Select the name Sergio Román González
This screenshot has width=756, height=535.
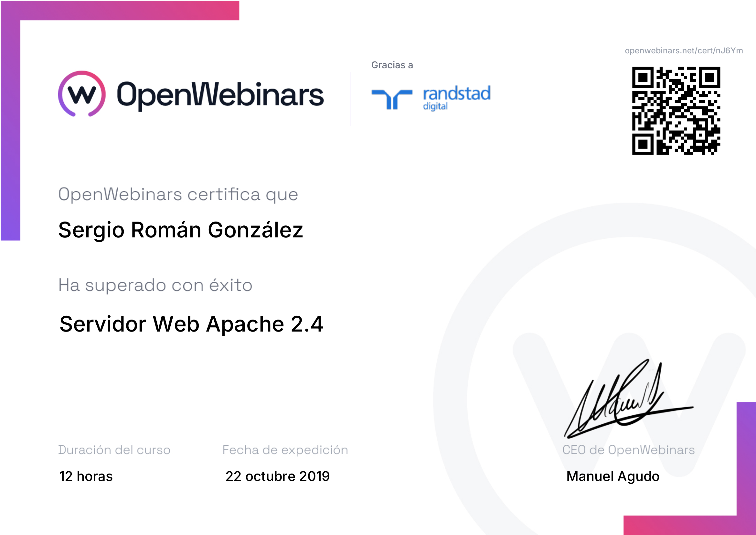point(180,230)
